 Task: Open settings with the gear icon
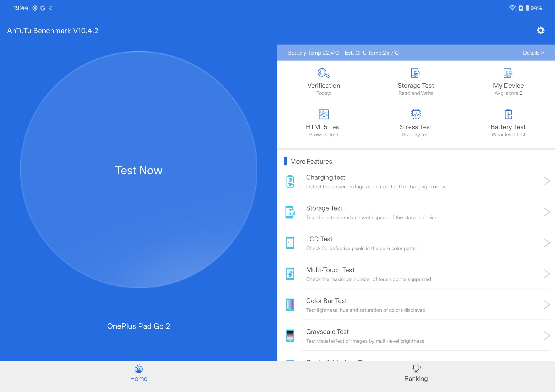click(540, 31)
